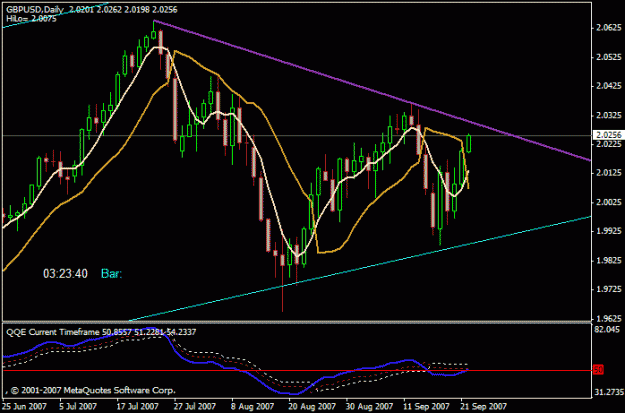Click the 2.0525 price axis label
The height and width of the screenshot is (413, 625).
[x=608, y=57]
